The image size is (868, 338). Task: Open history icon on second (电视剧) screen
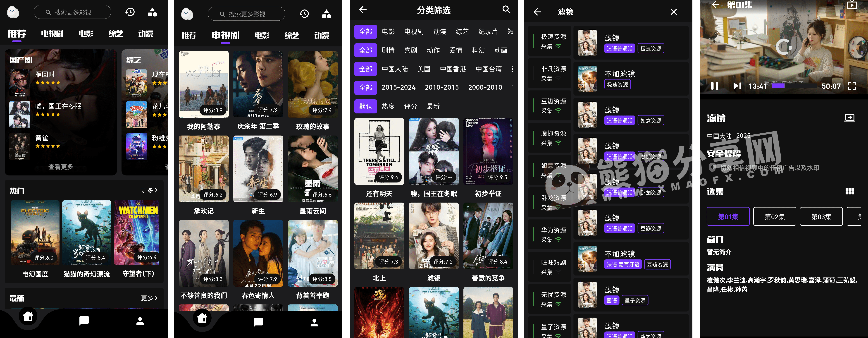(304, 14)
